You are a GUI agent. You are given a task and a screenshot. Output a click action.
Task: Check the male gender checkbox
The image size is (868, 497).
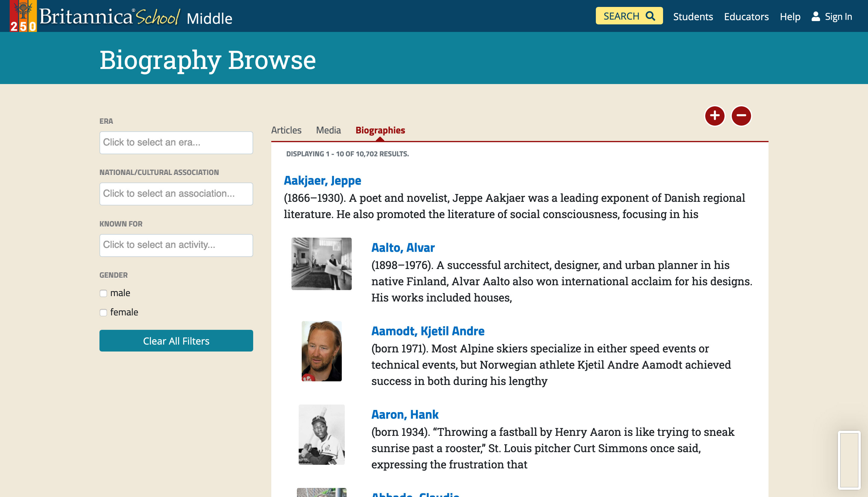[x=103, y=293]
